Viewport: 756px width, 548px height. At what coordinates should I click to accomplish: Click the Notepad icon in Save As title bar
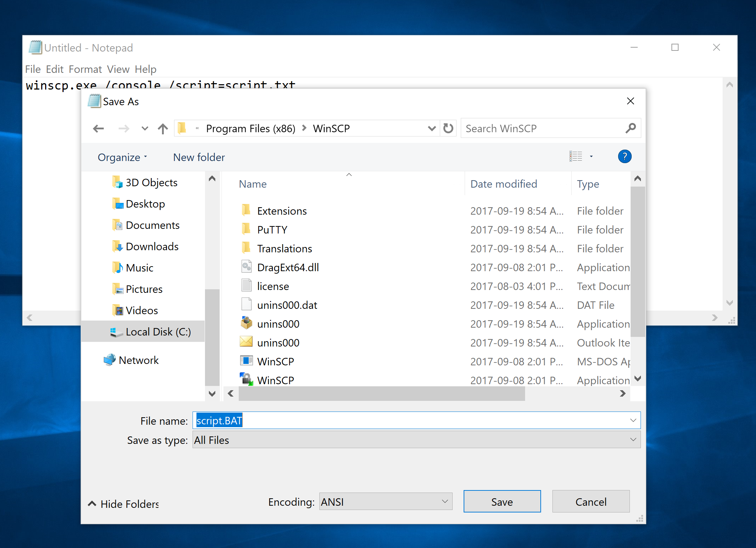(94, 101)
